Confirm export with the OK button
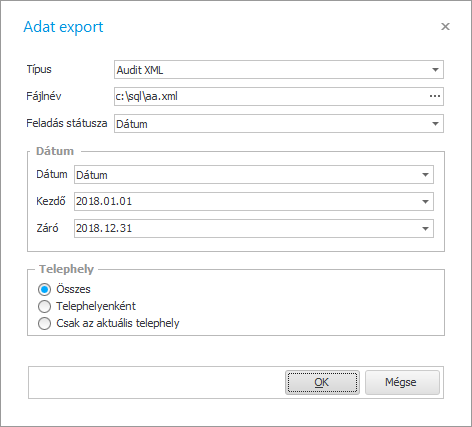This screenshot has width=472, height=427. click(322, 382)
